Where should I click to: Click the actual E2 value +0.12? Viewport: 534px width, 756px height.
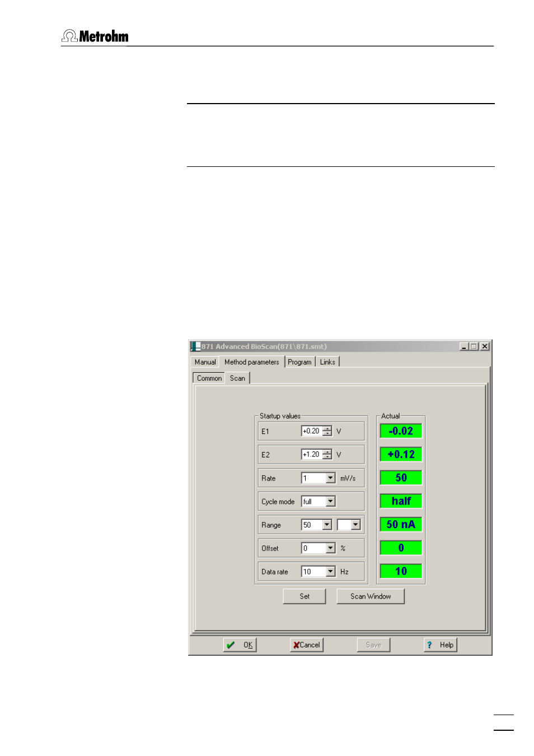[x=401, y=454]
